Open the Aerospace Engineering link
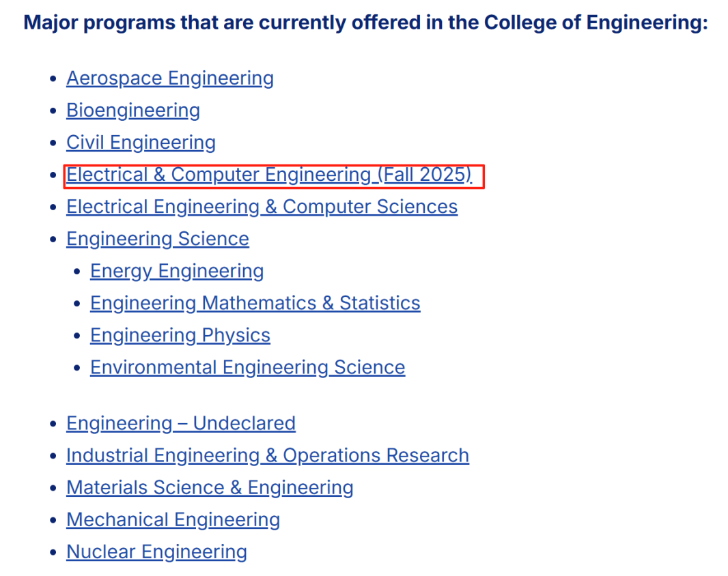The width and height of the screenshot is (728, 576). click(x=170, y=78)
